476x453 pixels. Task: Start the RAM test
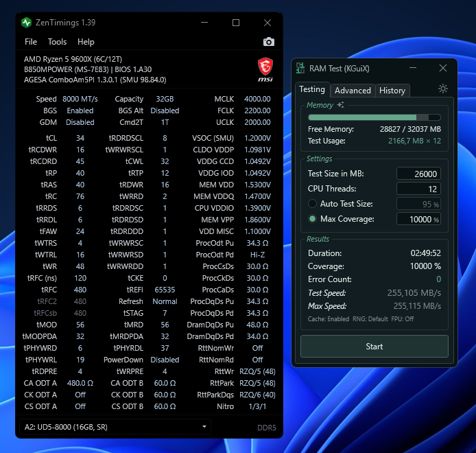click(374, 347)
